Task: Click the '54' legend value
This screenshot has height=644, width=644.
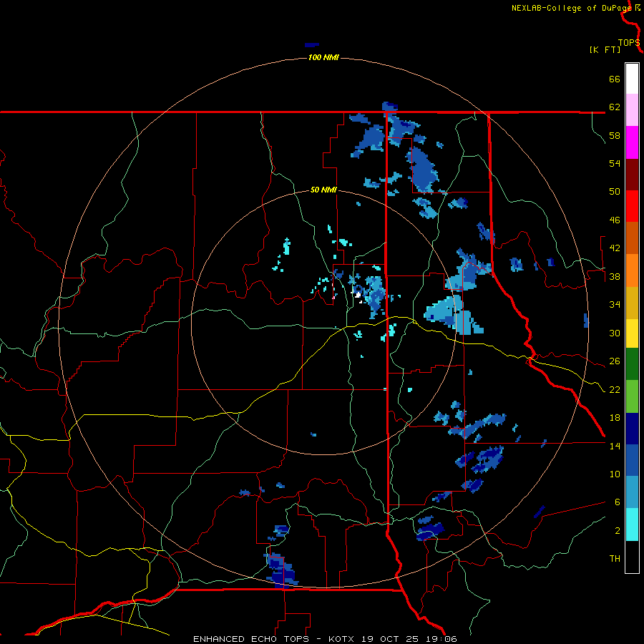Action: click(615, 163)
